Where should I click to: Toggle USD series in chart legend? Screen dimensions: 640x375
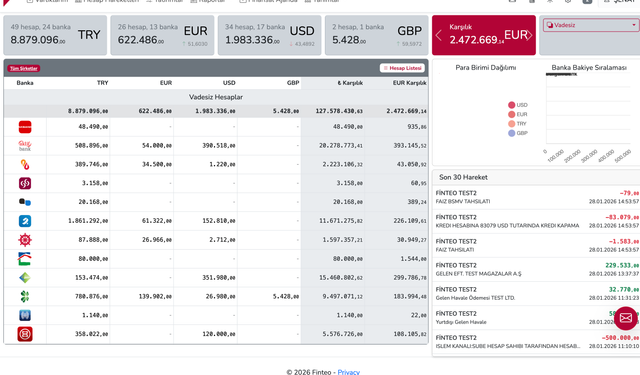click(x=518, y=105)
